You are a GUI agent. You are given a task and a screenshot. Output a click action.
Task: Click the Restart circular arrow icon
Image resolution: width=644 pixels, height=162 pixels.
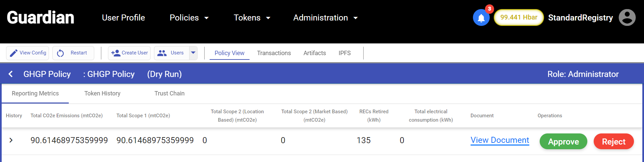[x=60, y=53]
